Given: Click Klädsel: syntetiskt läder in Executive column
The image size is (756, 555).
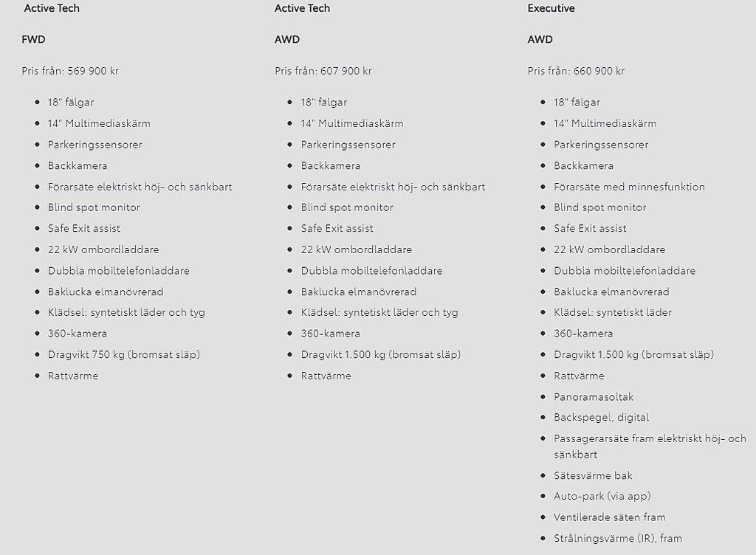Looking at the screenshot, I should [613, 313].
